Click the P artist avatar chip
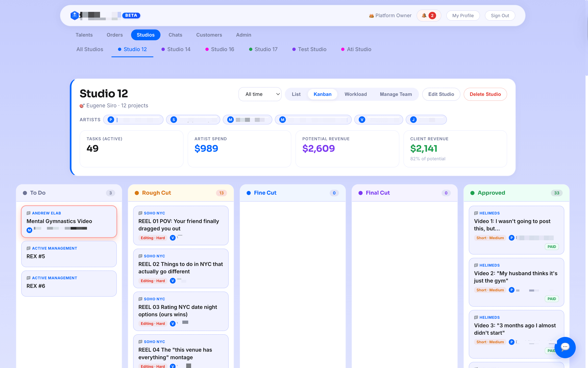 [x=133, y=120]
